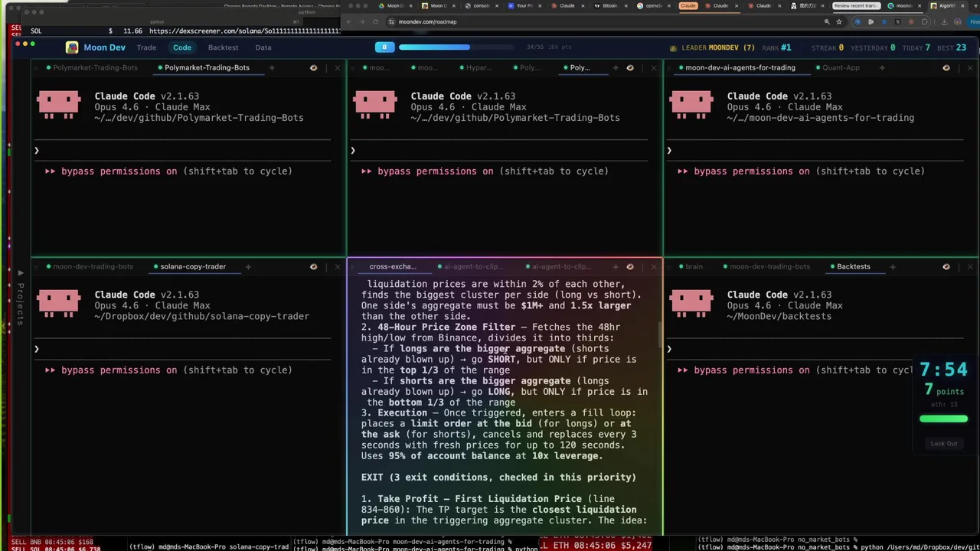Select active Polymarket-Trading-Bots tab

pyautogui.click(x=207, y=67)
